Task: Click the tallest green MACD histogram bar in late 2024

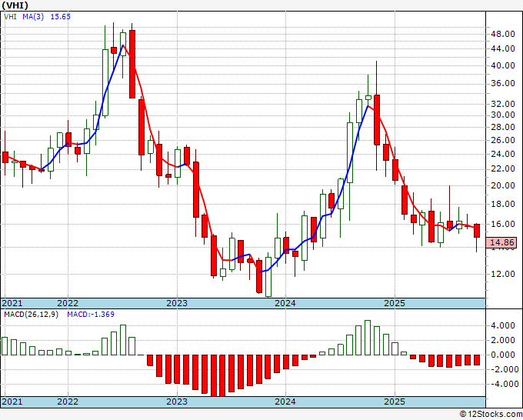Action: point(368,338)
